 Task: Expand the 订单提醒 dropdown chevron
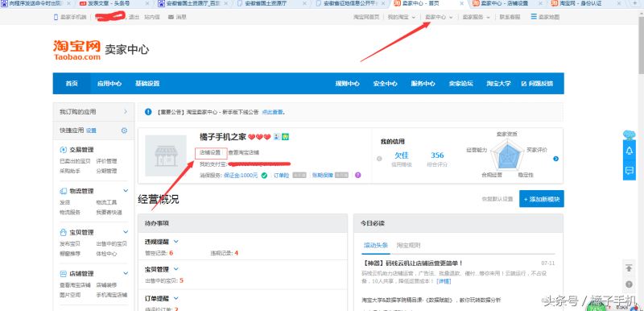[x=176, y=297]
